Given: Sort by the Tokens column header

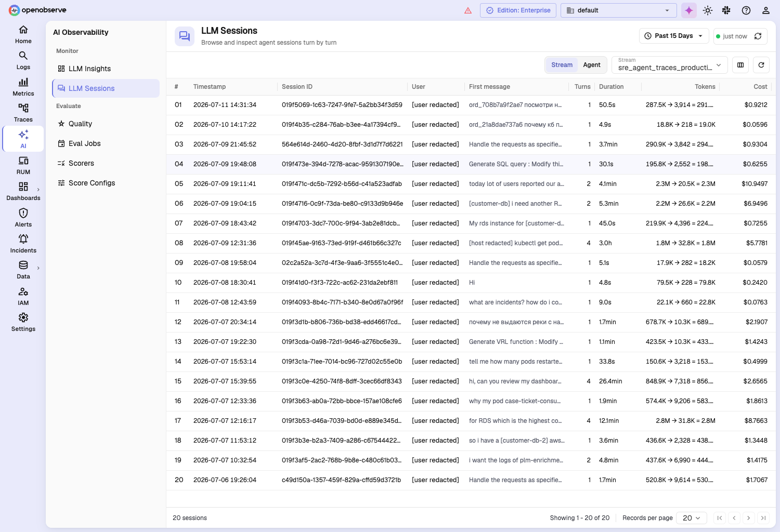Looking at the screenshot, I should coord(705,87).
